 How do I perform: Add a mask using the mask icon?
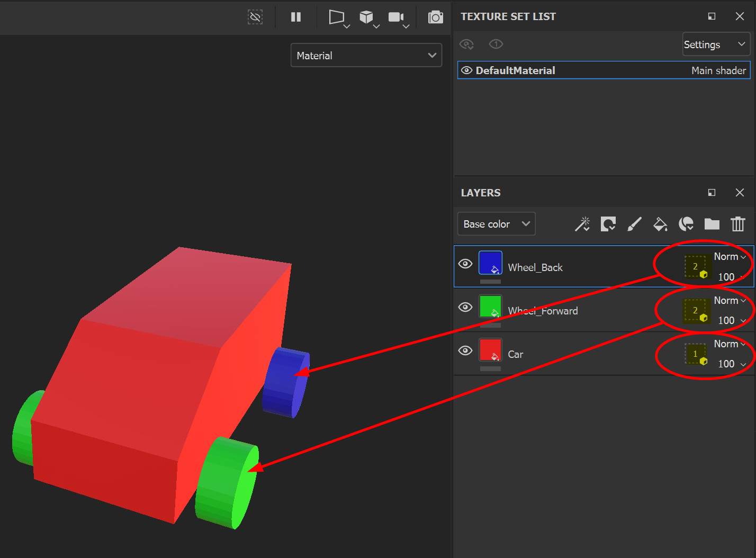(686, 224)
